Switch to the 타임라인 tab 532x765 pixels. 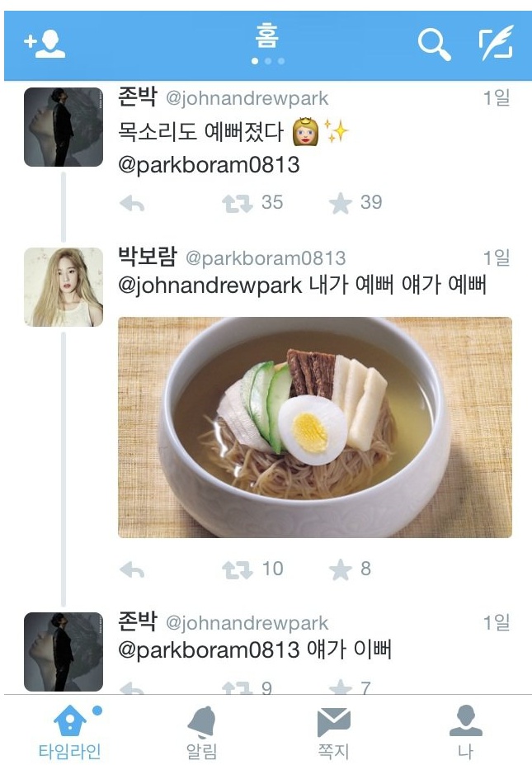71,732
